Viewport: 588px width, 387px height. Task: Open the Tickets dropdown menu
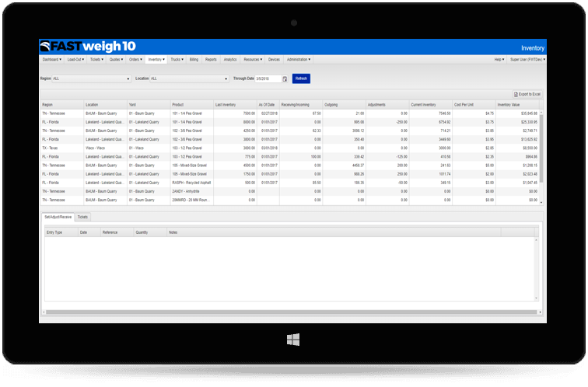click(96, 60)
